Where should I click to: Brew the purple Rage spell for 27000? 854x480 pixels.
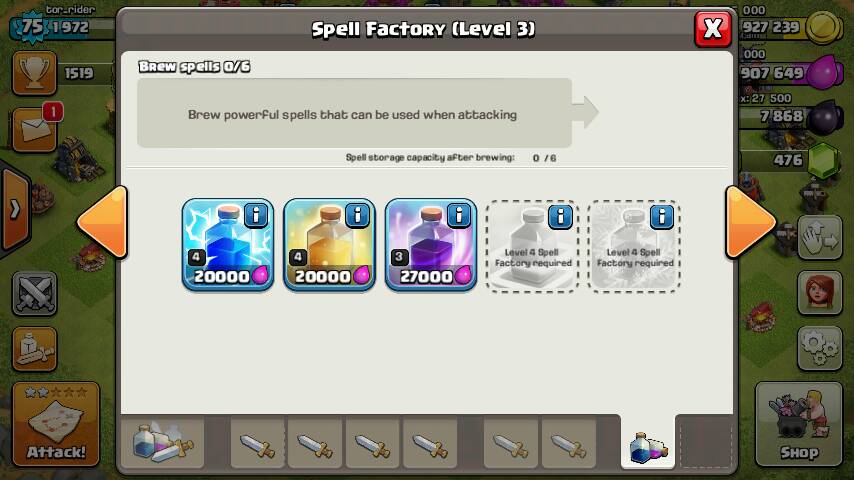point(430,245)
